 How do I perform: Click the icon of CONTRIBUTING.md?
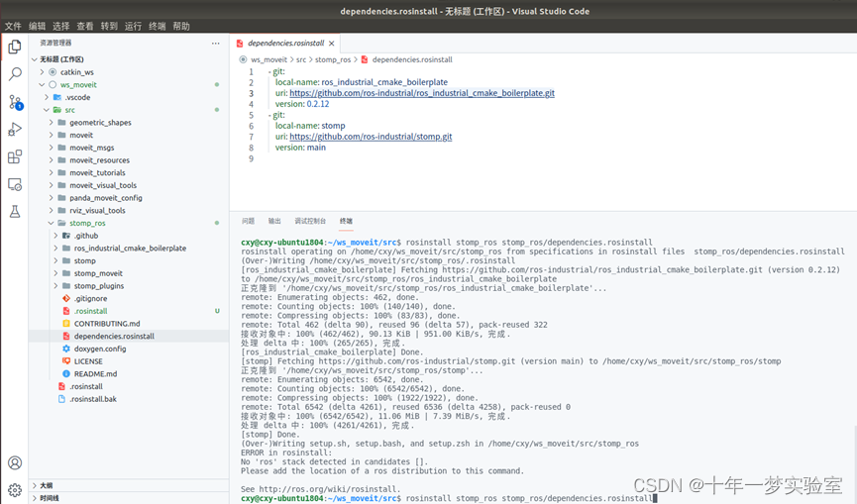pyautogui.click(x=66, y=323)
